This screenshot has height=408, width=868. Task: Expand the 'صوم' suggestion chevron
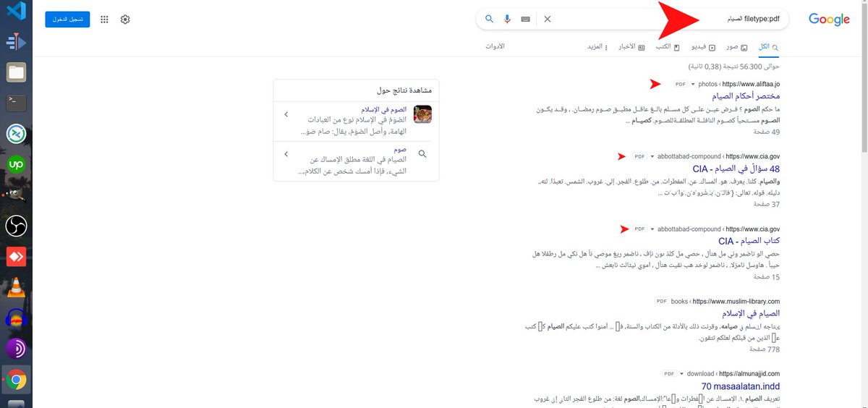(286, 154)
